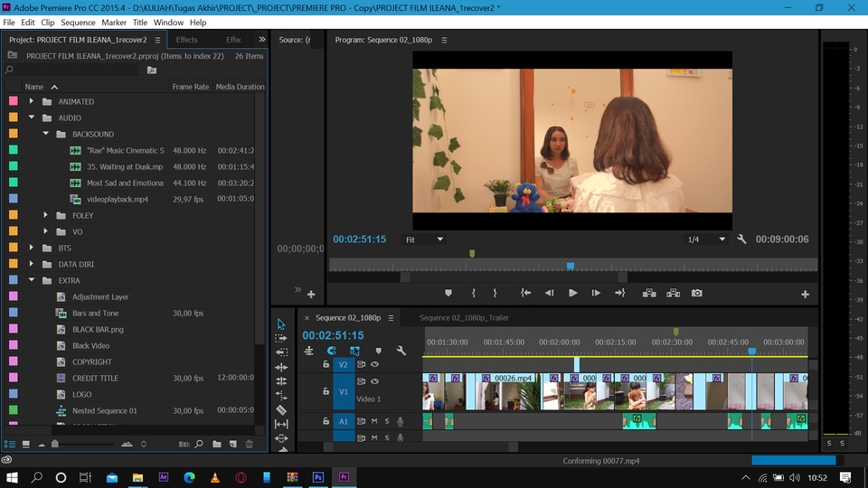This screenshot has width=868, height=488.
Task: Toggle Linked Selection in timeline
Action: coord(354,351)
